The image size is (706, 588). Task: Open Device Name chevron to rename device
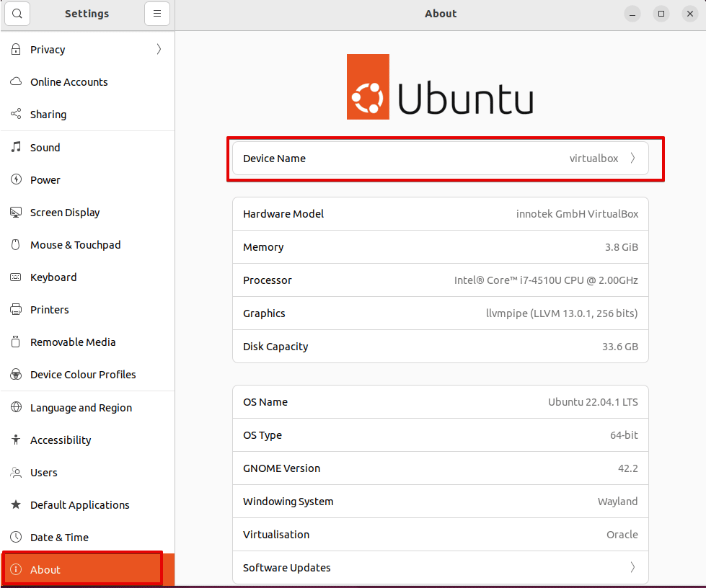tap(632, 158)
